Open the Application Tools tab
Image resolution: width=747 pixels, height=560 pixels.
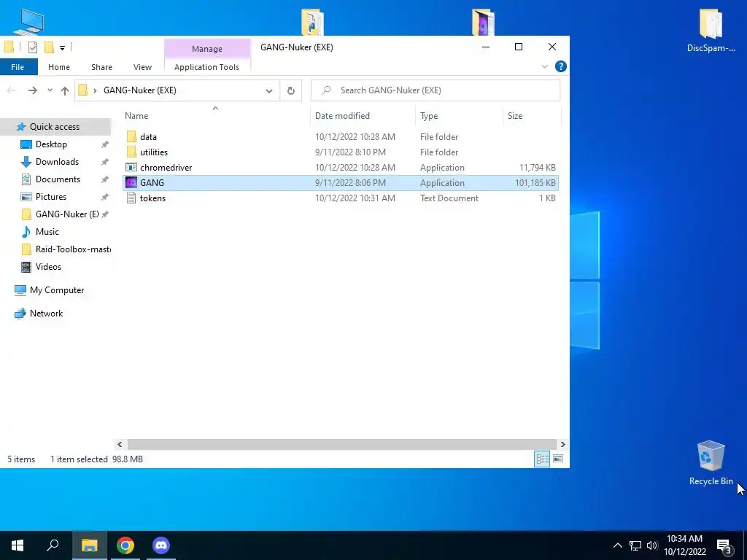point(206,67)
